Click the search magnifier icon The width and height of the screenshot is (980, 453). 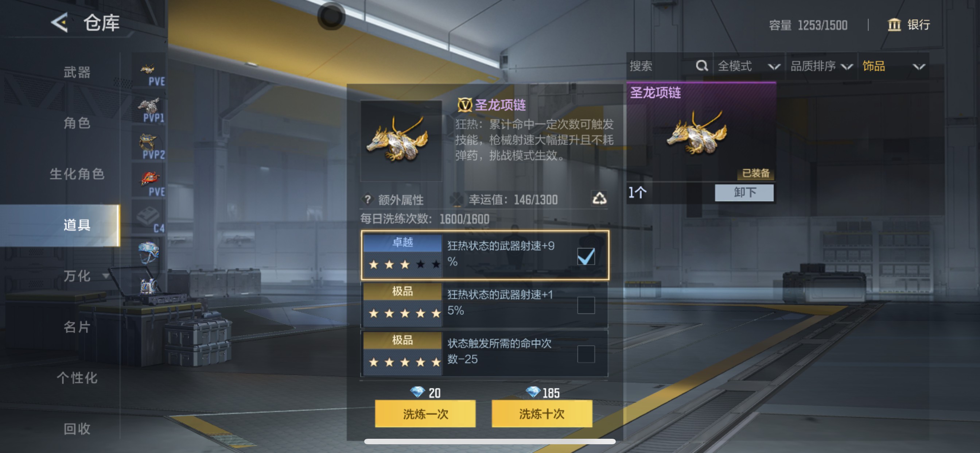coord(701,66)
